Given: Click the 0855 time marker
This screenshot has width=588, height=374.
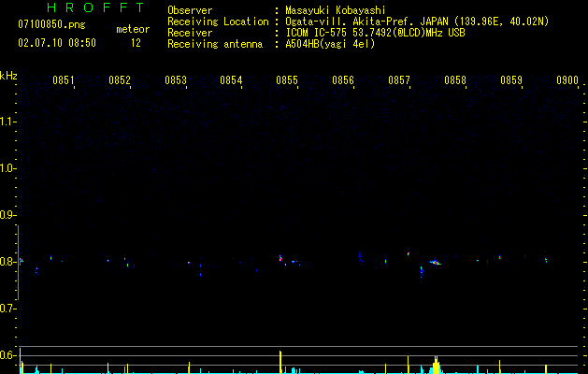Looking at the screenshot, I should [287, 80].
